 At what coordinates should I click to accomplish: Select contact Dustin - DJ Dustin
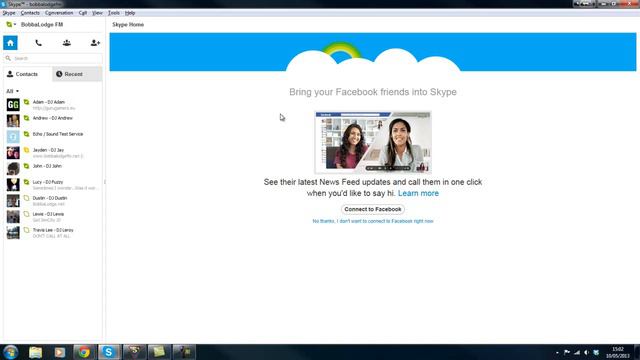(53, 200)
